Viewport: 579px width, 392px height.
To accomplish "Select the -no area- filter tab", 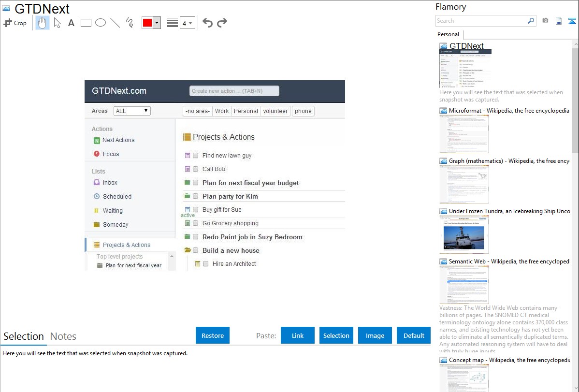I will coord(198,111).
